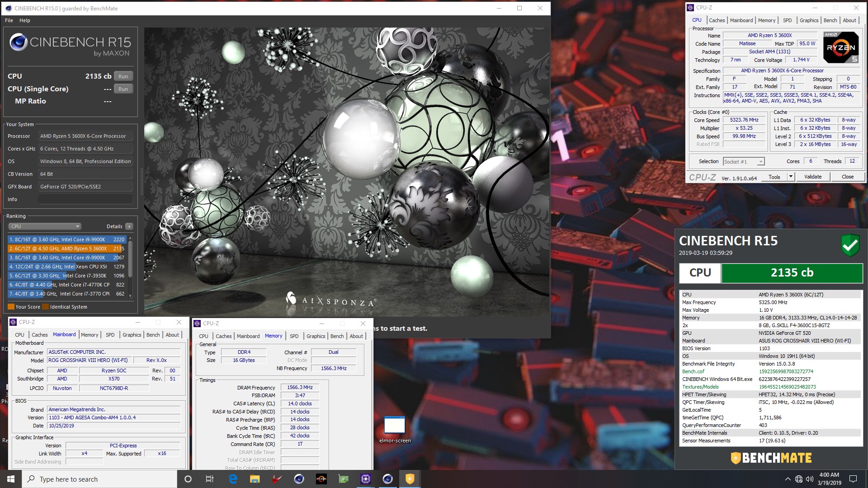Screen dimensions: 868x488
Task: Open volume speaker tray icon
Action: (809, 479)
